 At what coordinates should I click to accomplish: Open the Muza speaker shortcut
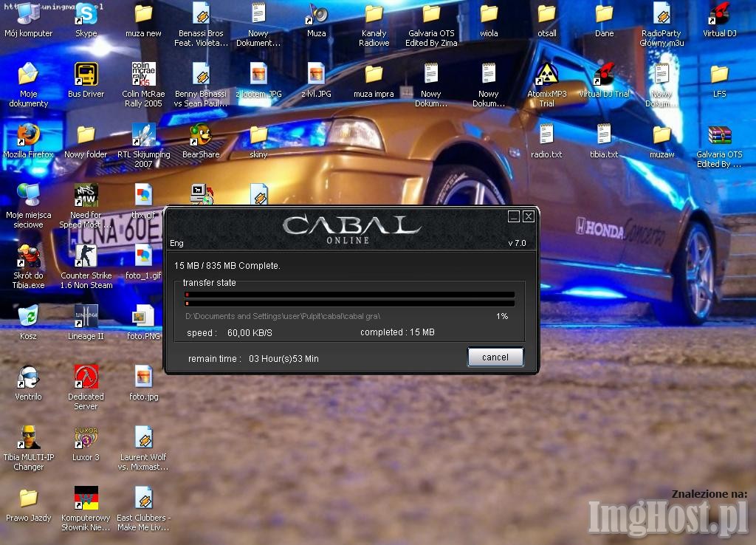(316, 15)
